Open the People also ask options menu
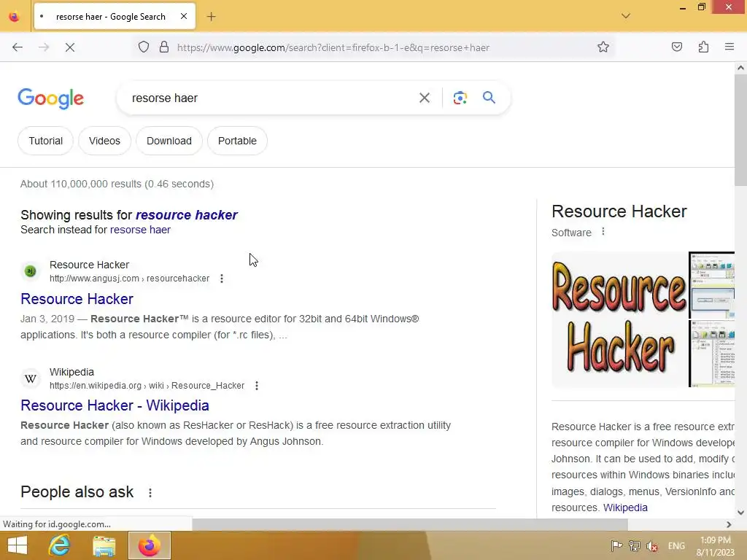This screenshot has height=560, width=747. click(150, 493)
